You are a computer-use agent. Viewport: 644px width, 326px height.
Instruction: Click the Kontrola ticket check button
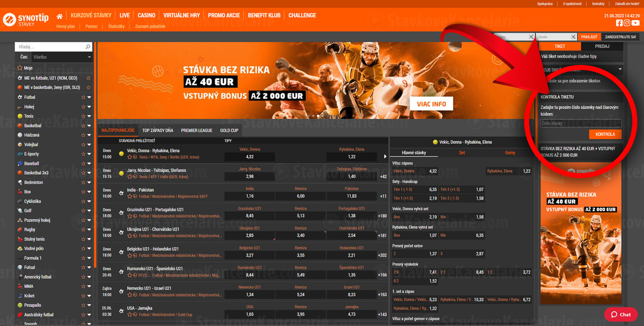click(x=605, y=134)
